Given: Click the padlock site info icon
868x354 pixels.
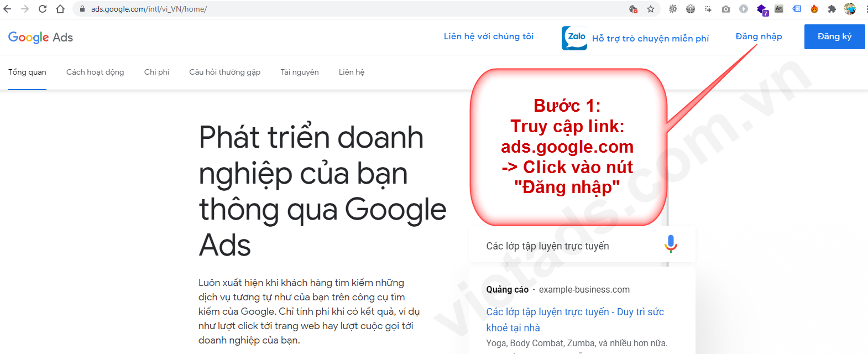Looking at the screenshot, I should (x=82, y=9).
